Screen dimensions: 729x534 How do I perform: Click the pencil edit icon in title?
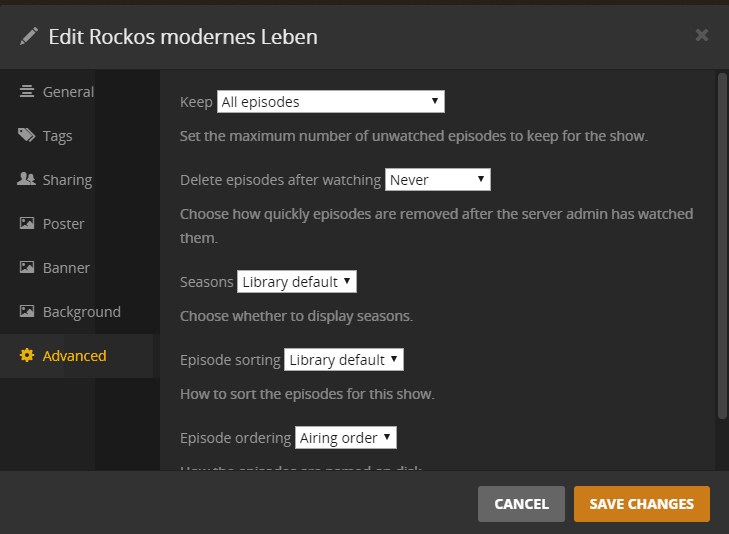tap(28, 37)
